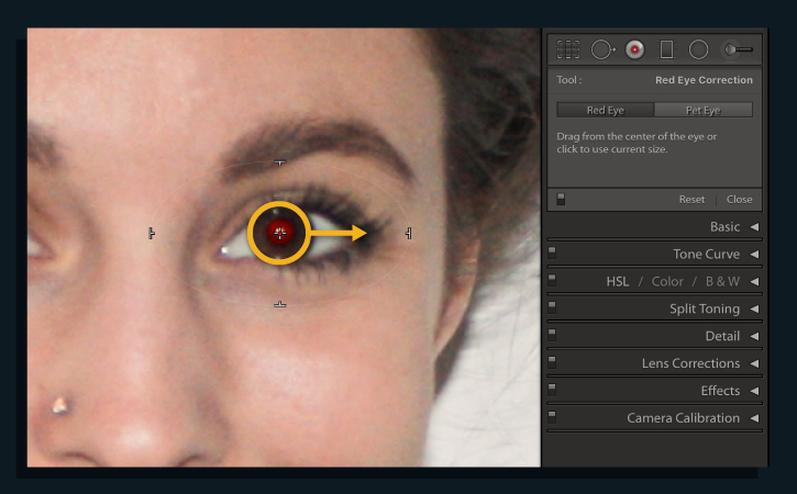This screenshot has width=797, height=494.
Task: Toggle the Red Eye tool panel switch
Action: 561,199
